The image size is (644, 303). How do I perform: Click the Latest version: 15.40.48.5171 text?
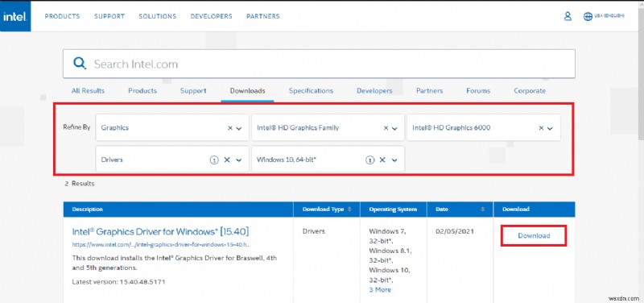[x=118, y=282]
